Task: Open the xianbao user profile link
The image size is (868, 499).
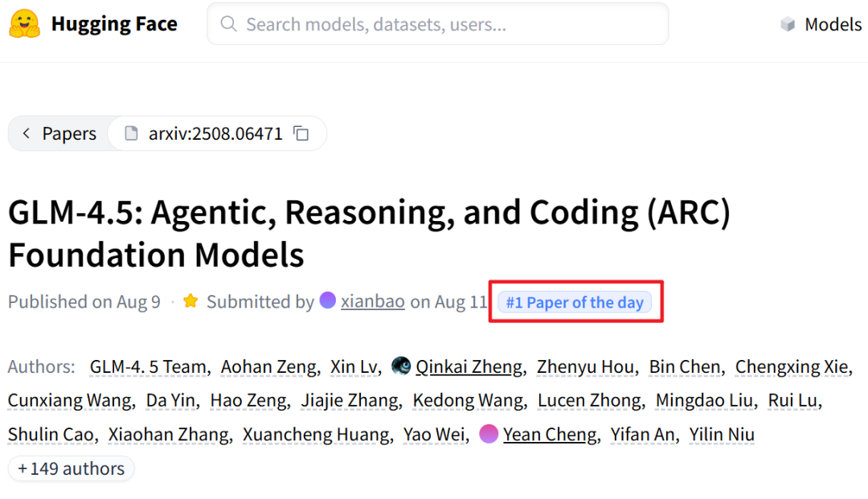Action: pyautogui.click(x=373, y=302)
